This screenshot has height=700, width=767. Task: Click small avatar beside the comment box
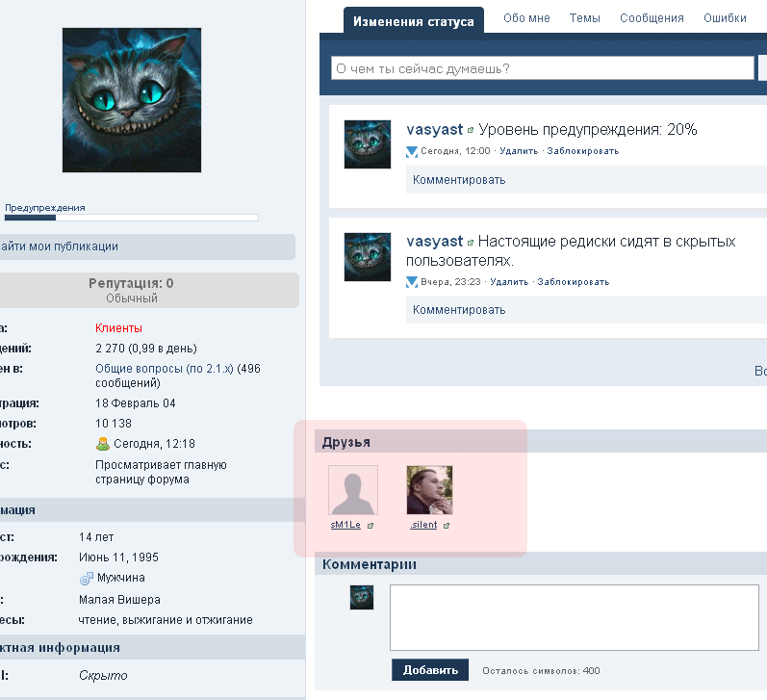362,597
